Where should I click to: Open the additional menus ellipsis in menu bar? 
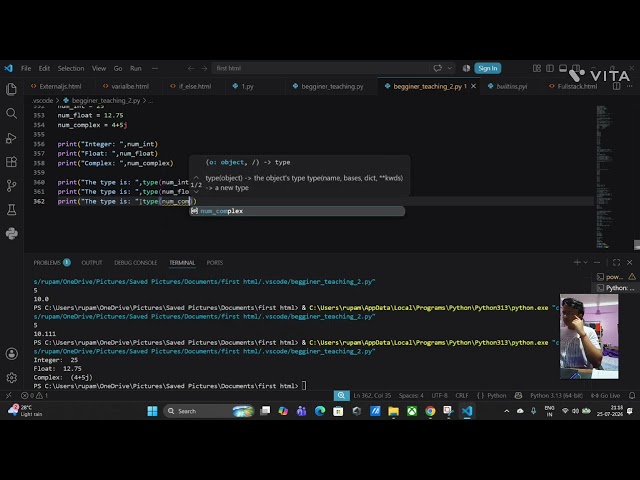155,68
